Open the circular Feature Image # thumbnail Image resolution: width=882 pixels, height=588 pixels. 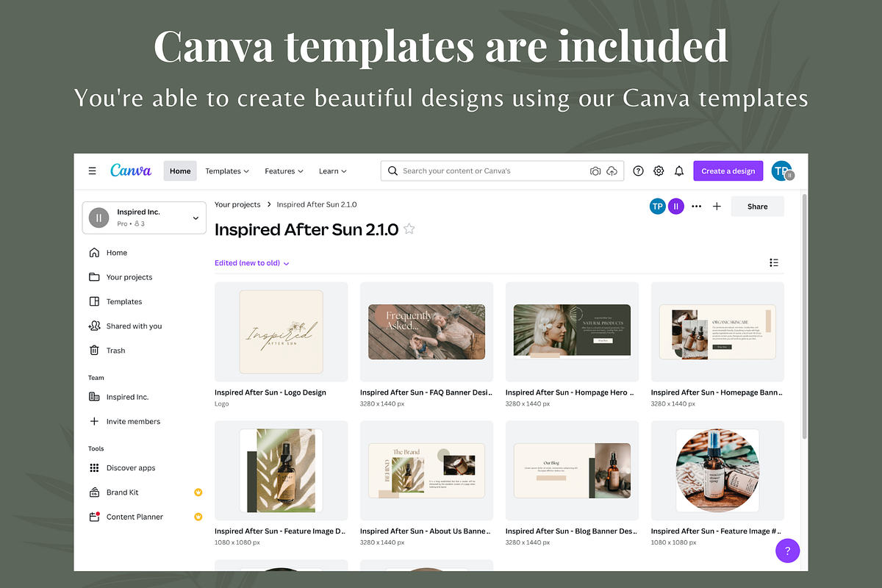tap(717, 470)
